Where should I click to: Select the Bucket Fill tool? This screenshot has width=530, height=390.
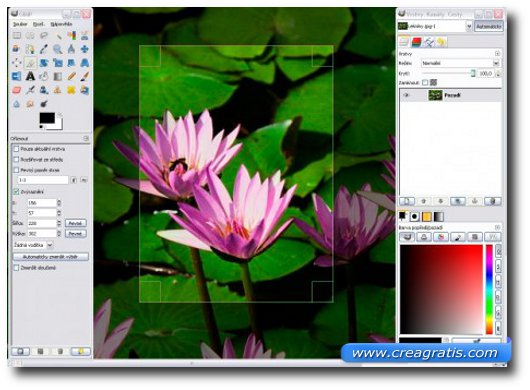pos(44,76)
